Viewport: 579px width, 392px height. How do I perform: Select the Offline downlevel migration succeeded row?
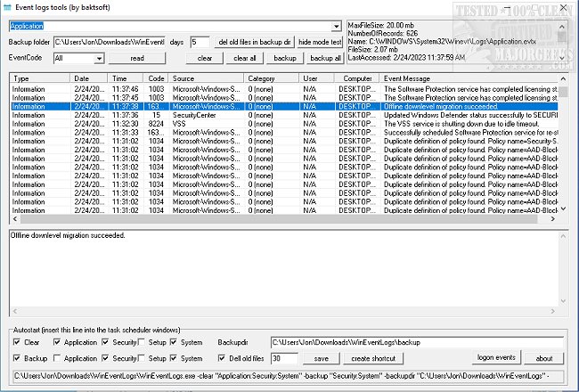point(284,106)
